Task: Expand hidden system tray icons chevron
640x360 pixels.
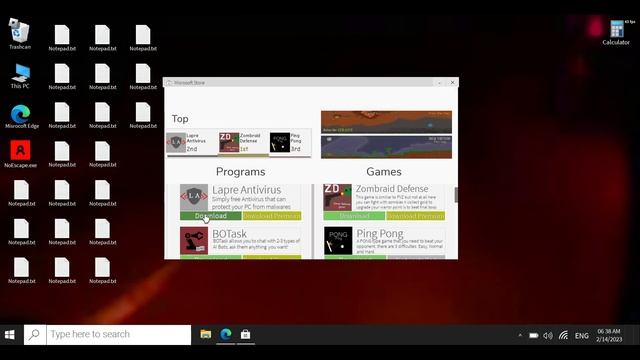Action: (520, 336)
